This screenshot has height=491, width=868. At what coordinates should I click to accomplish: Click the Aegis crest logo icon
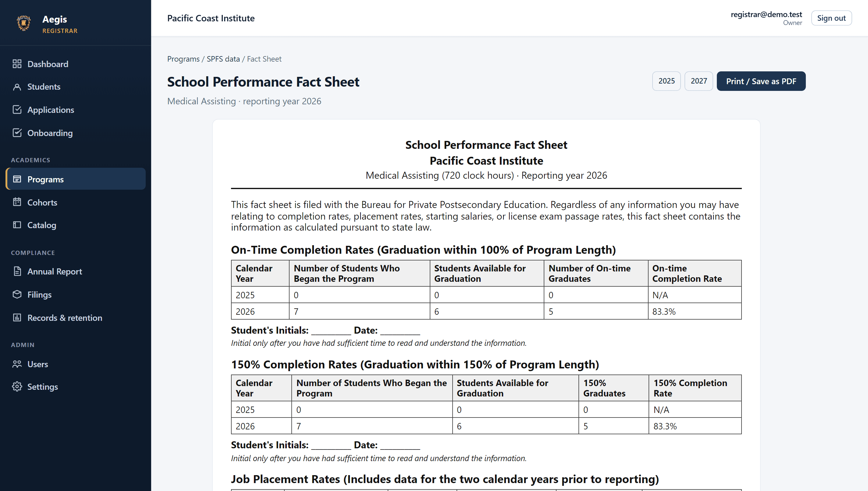click(23, 23)
